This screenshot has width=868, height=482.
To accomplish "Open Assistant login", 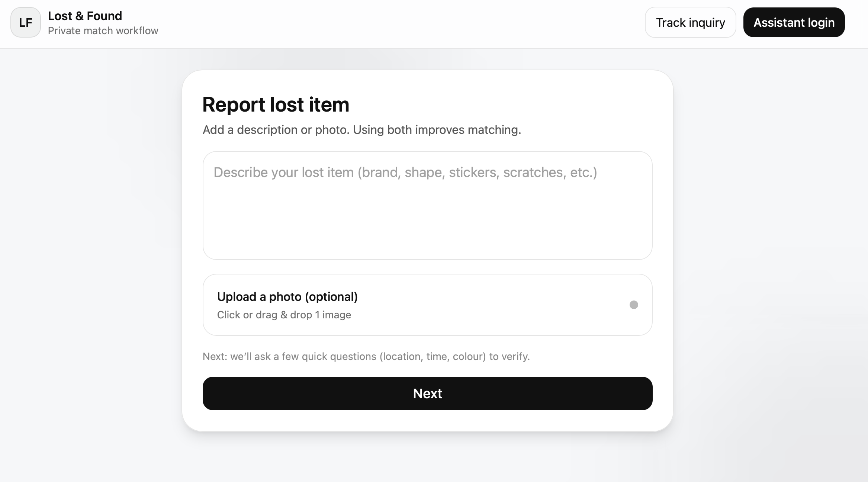I will click(794, 22).
